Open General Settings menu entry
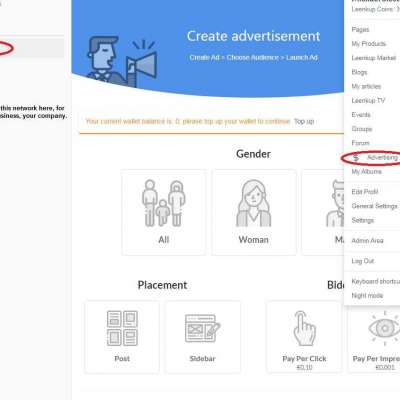Viewport: 400px width, 400px height. click(x=374, y=206)
